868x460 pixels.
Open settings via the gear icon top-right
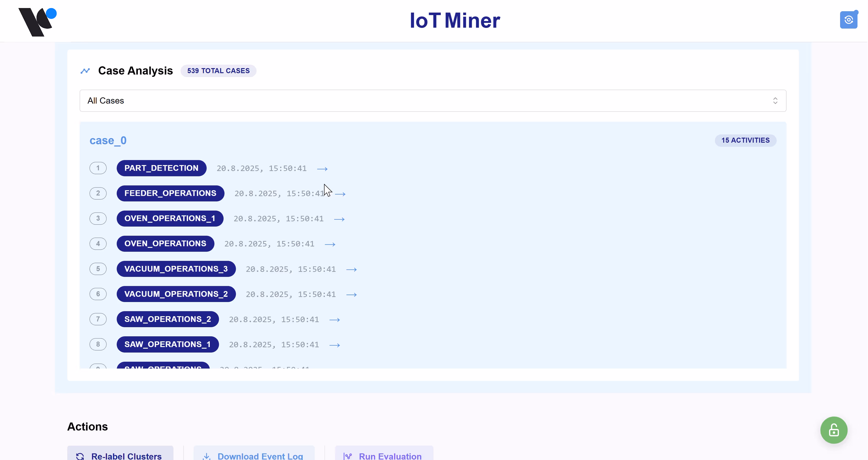[849, 19]
